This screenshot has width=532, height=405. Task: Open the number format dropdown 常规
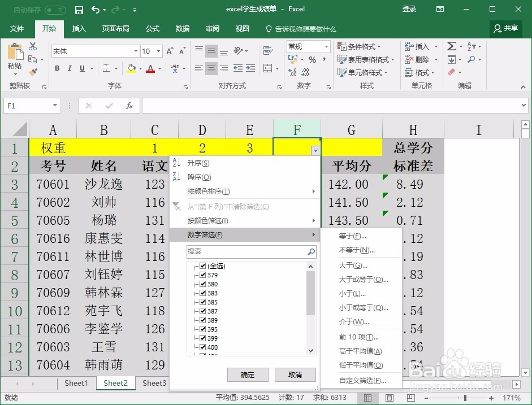[x=326, y=46]
